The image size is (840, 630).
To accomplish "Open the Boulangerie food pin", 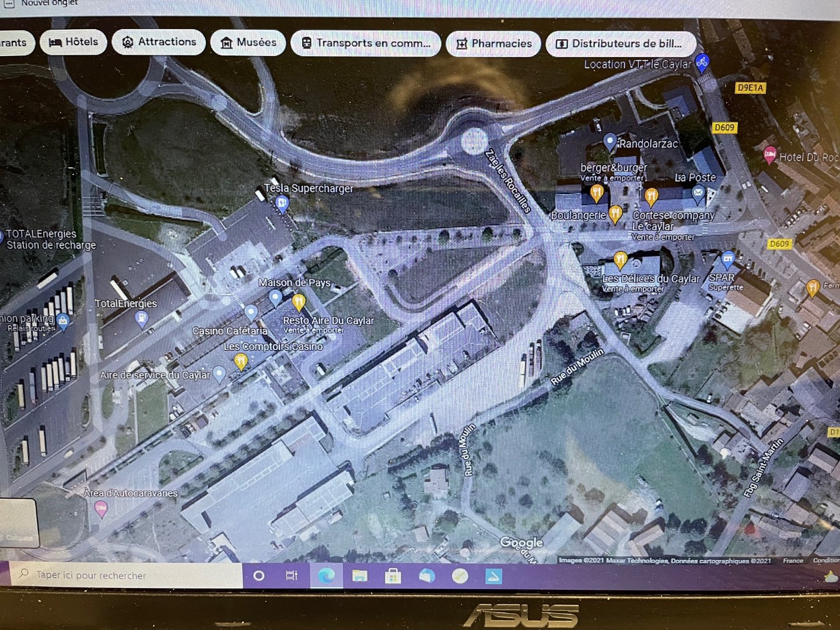I will tap(615, 214).
